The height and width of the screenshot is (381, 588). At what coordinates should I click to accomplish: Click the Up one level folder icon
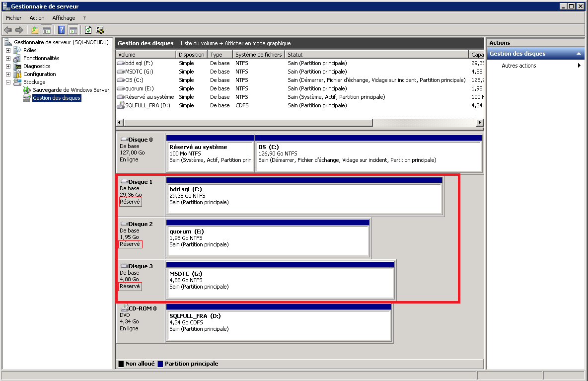(x=34, y=30)
